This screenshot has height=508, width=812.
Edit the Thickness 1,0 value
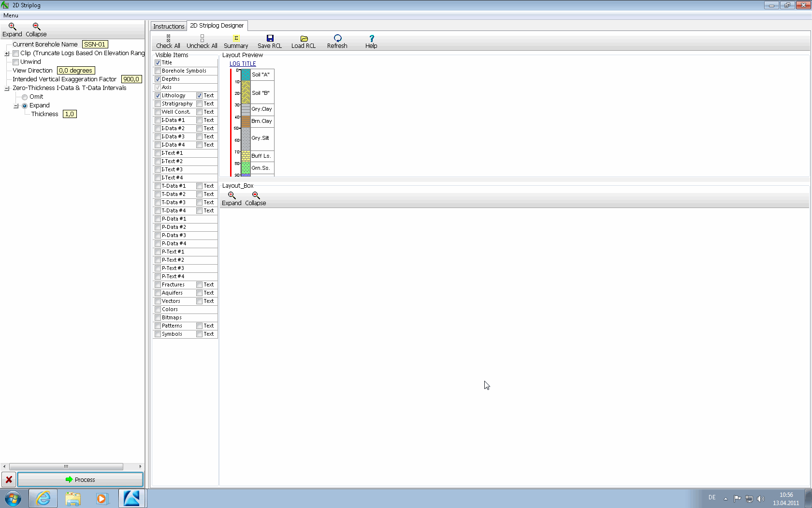(x=70, y=114)
